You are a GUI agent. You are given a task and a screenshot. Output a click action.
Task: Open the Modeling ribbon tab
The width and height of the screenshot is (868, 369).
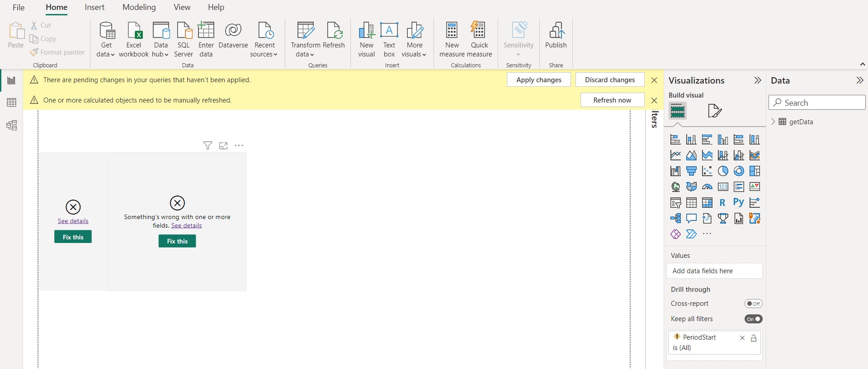click(x=139, y=7)
